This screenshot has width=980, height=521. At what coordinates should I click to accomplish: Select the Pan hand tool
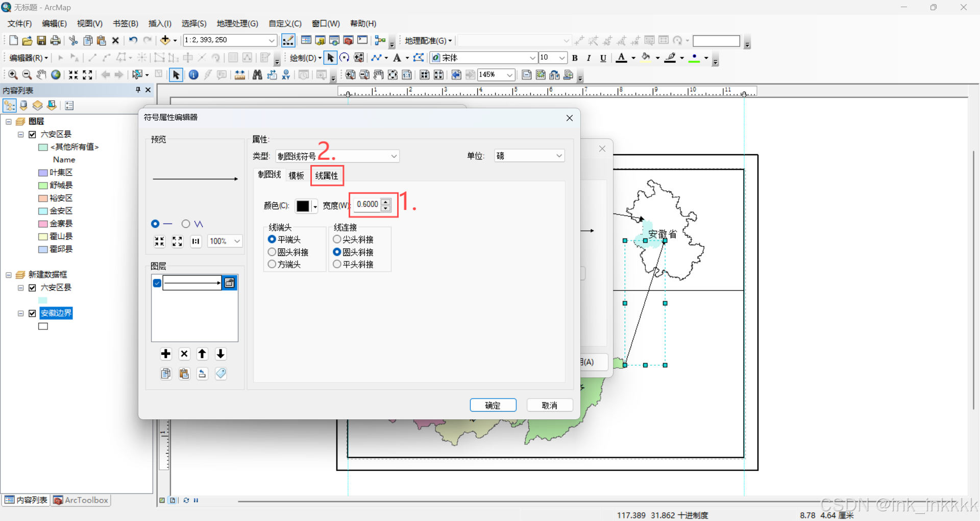41,75
